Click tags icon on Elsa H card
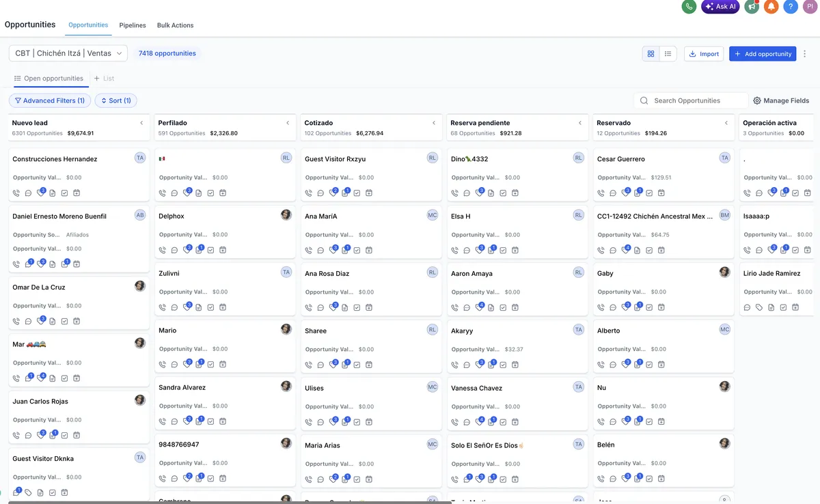Viewport: 820px width, 504px height. click(480, 250)
